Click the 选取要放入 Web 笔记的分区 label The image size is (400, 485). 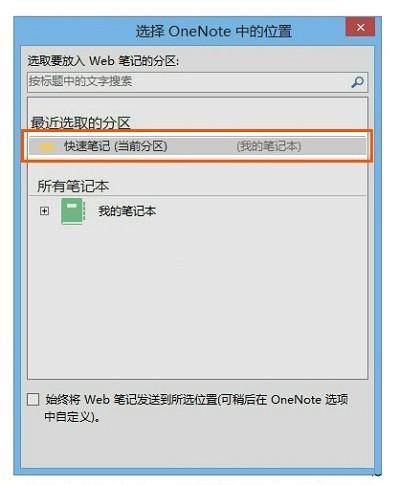(x=103, y=61)
